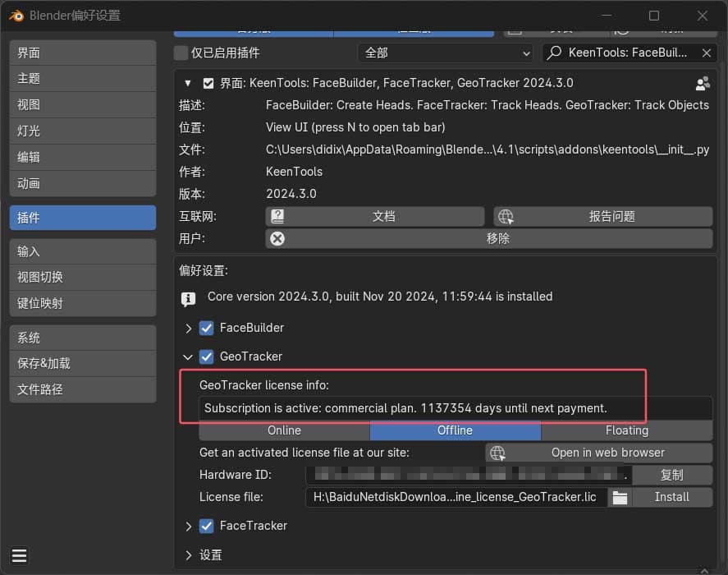Click the globe icon on 报告问题 button
The height and width of the screenshot is (575, 728).
506,216
